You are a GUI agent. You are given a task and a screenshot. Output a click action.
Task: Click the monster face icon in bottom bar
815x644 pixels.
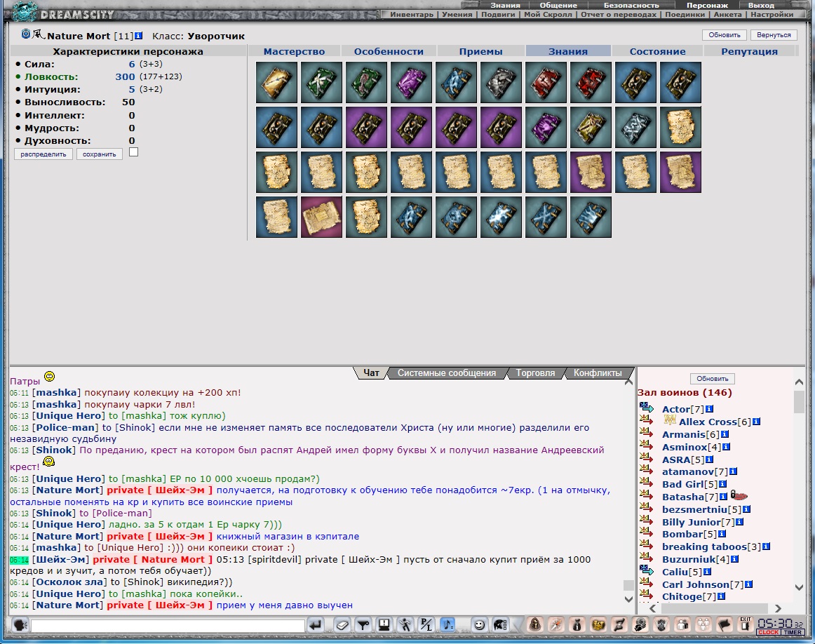(661, 624)
